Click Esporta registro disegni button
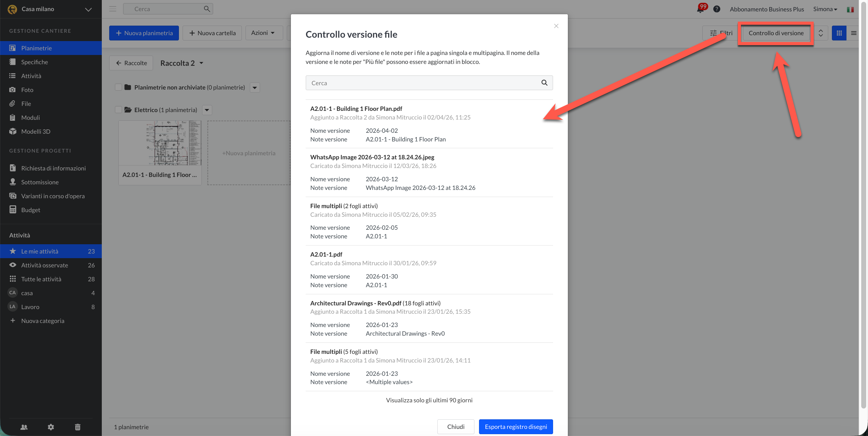The width and height of the screenshot is (868, 436). pos(515,426)
